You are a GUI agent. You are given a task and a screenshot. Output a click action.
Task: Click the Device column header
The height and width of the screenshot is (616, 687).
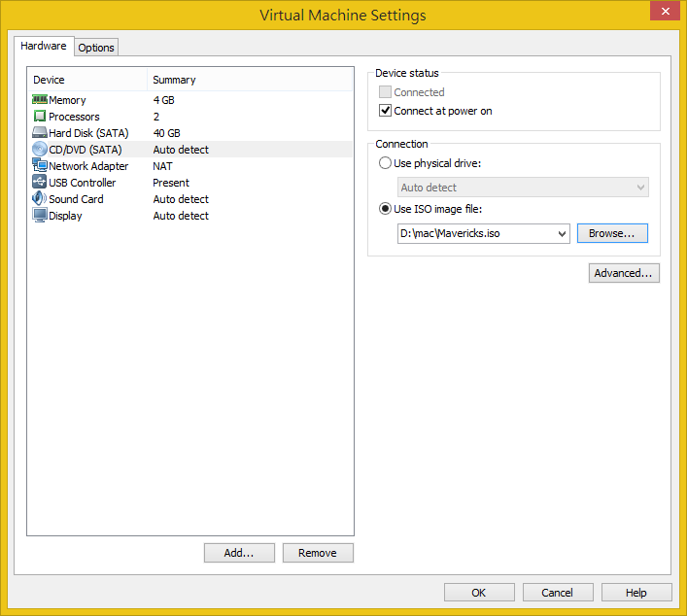(x=87, y=80)
